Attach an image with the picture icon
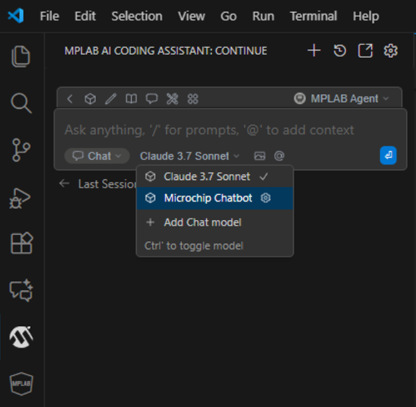The image size is (416, 407). [260, 156]
